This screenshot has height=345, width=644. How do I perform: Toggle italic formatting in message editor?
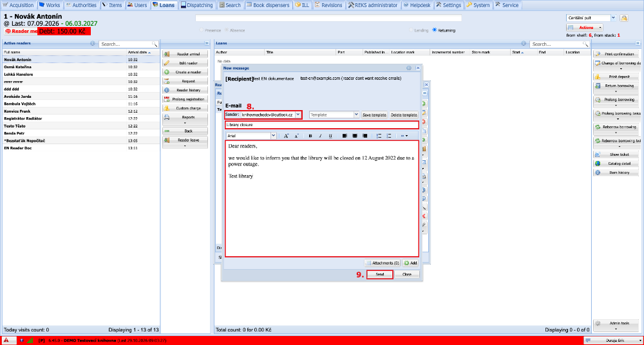(320, 136)
